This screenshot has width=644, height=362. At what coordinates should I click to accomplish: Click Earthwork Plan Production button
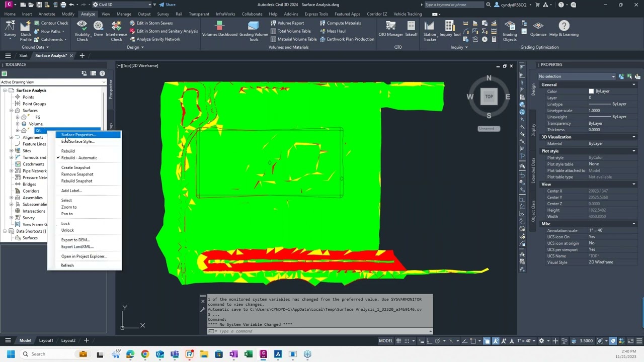click(347, 39)
